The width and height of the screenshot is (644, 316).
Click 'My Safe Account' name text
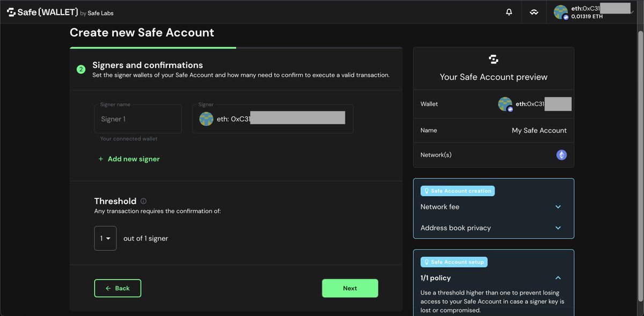(x=539, y=130)
